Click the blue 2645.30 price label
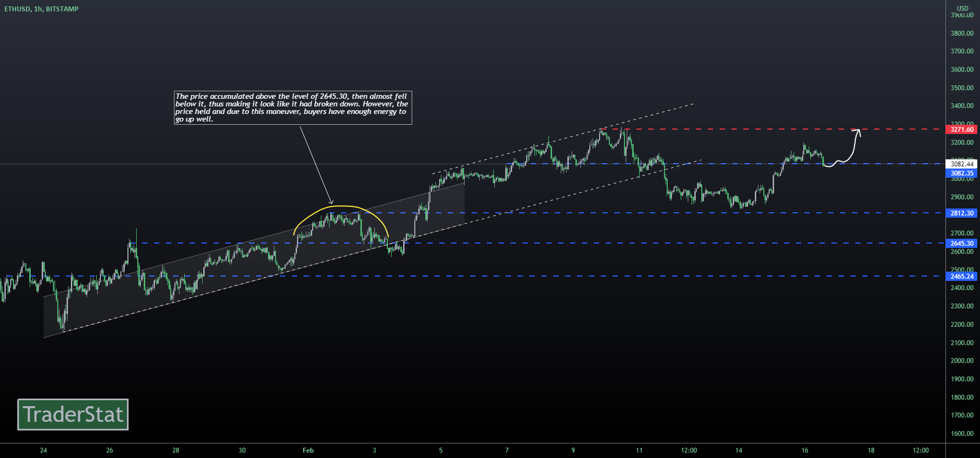Image resolution: width=980 pixels, height=458 pixels. coord(962,244)
